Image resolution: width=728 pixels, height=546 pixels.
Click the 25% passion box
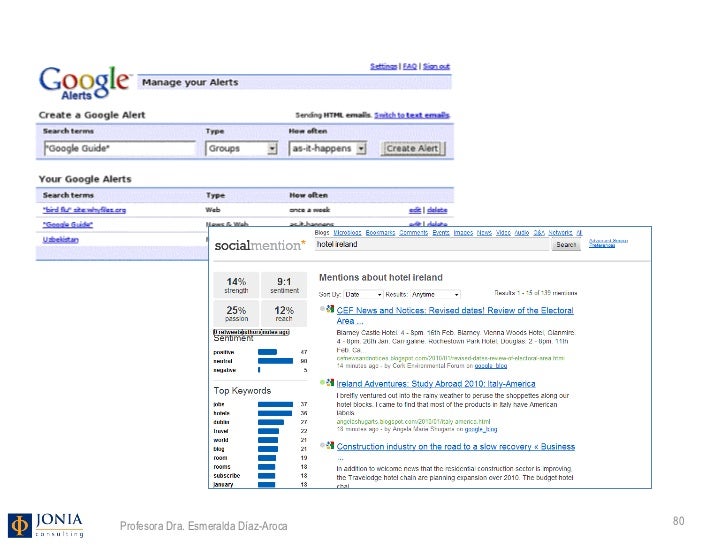[x=236, y=313]
